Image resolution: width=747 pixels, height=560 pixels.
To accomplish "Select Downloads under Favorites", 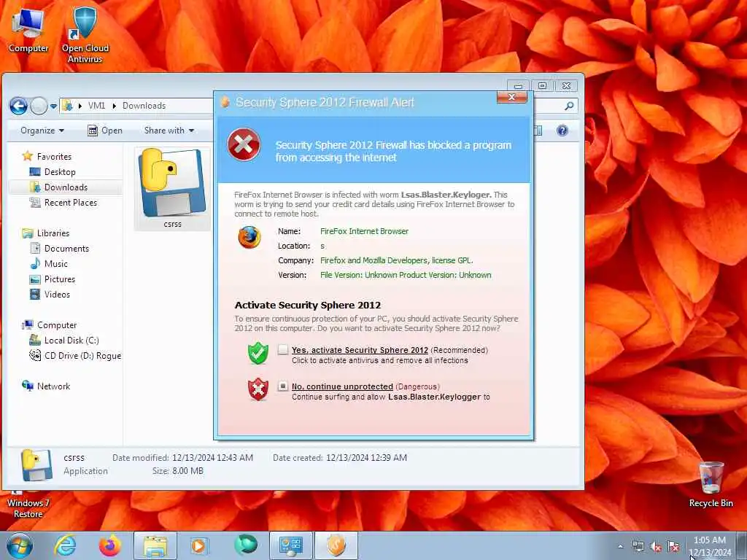I will coord(66,187).
